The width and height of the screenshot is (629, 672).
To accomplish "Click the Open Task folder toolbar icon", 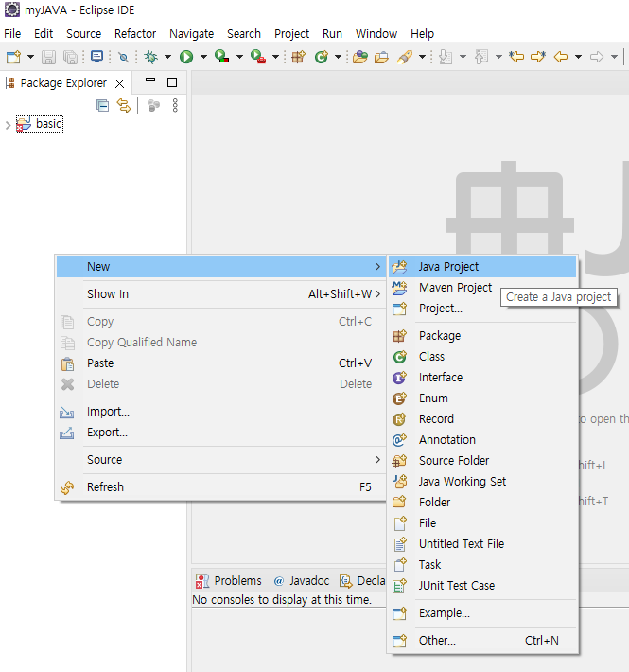I will click(381, 57).
